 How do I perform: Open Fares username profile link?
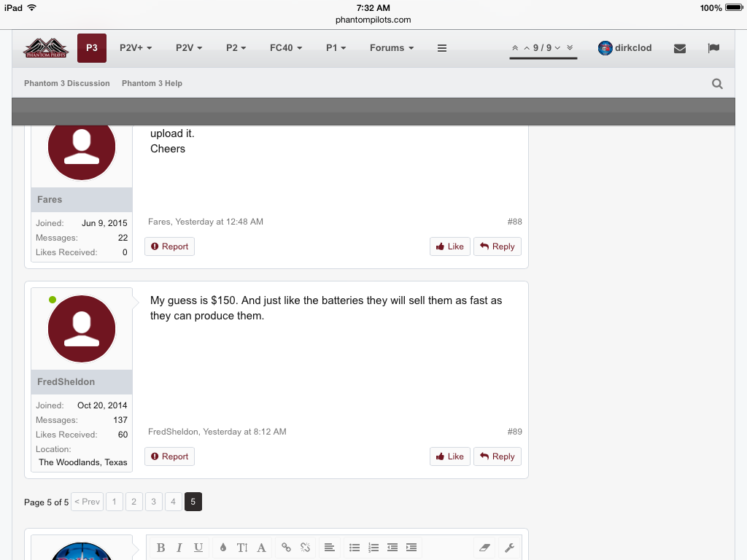(50, 200)
